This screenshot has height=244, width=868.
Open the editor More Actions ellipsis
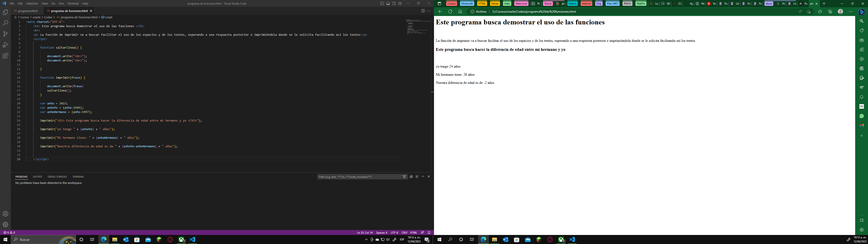(x=429, y=11)
